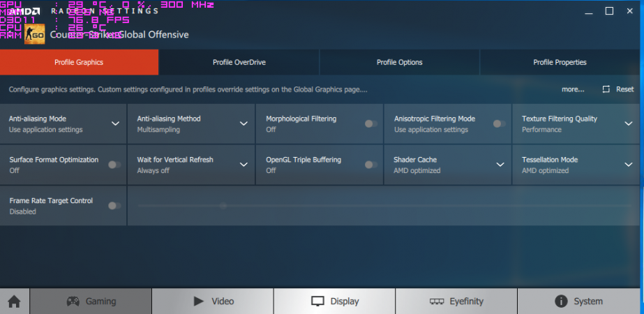Open the Gaming section
The image size is (644, 314).
(x=91, y=301)
